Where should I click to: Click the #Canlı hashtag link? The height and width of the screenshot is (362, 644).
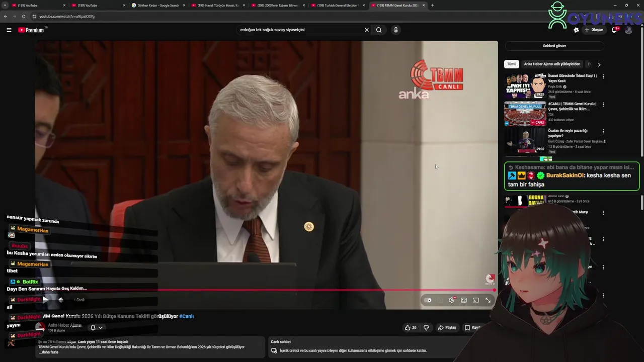187,316
